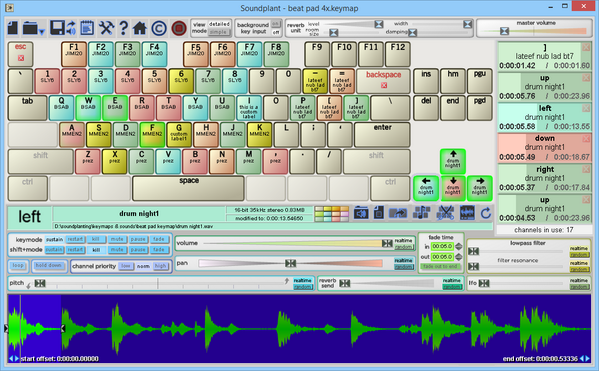Select the right arrow key pad
This screenshot has height=371, width=599.
(x=480, y=188)
